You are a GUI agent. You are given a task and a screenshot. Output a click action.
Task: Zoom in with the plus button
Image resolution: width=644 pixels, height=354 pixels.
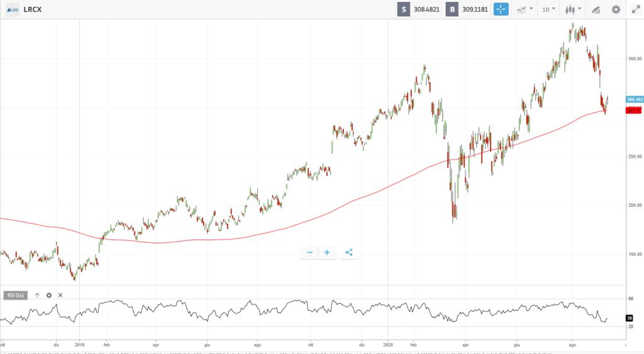327,253
